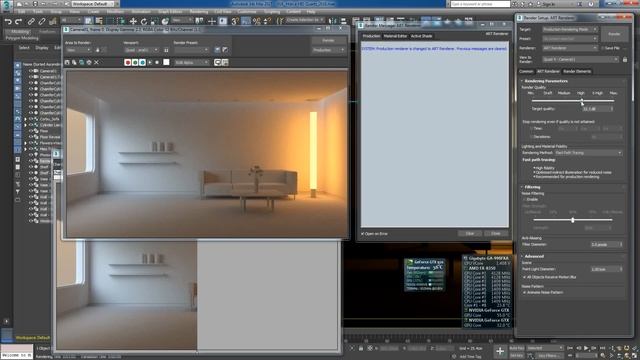The height and width of the screenshot is (360, 640).
Task: Switch to the Common tab in Render Setup
Action: pyautogui.click(x=526, y=71)
